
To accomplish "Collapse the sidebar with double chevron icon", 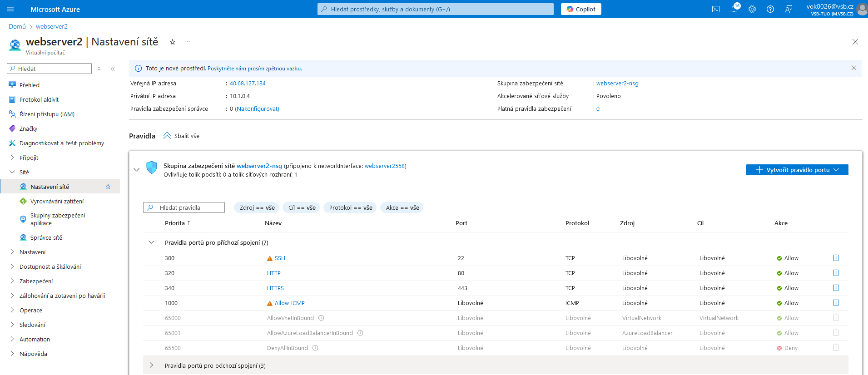I will click(113, 69).
